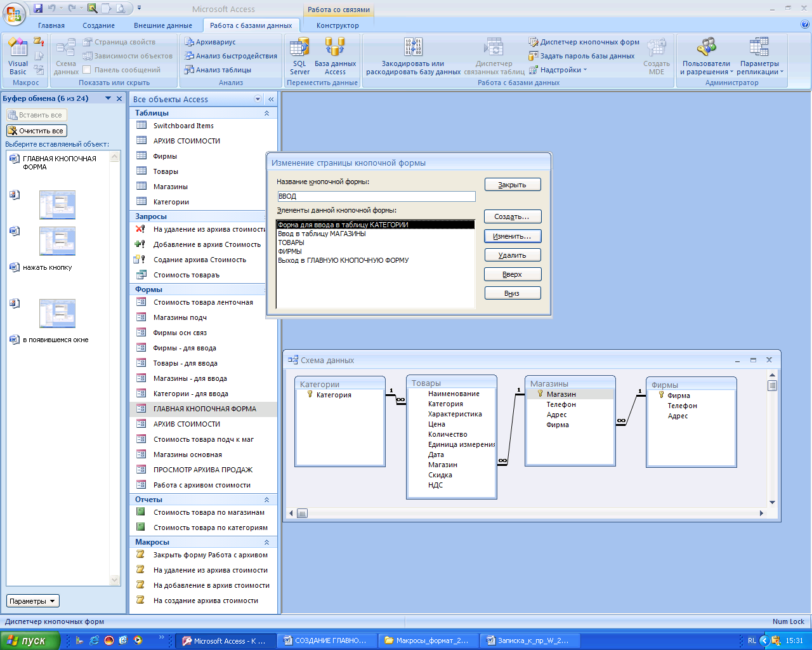Switch to the Создание ribbon tab
The height and width of the screenshot is (650, 812).
98,25
